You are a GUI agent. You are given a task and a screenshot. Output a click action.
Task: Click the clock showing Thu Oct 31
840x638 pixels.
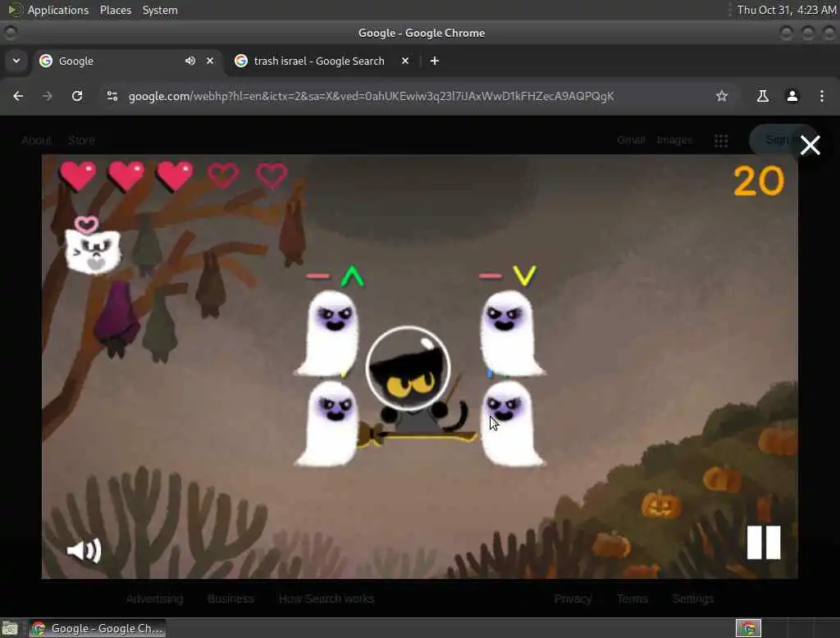pos(786,10)
